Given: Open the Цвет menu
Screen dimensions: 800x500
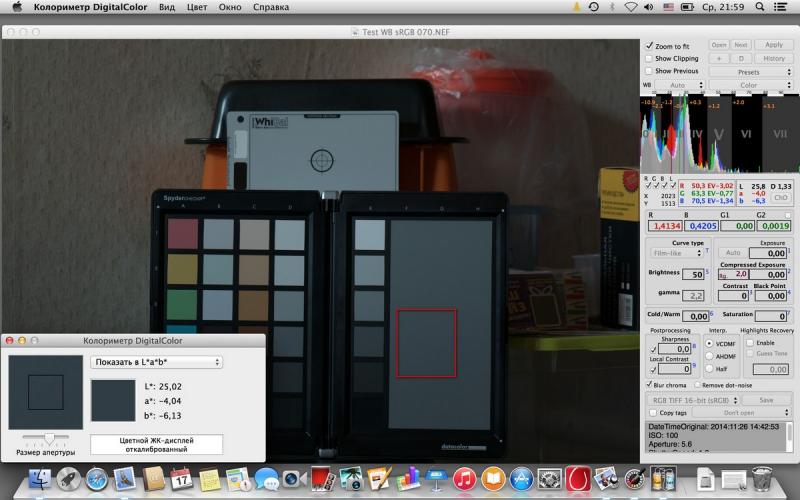Looking at the screenshot, I should tap(197, 7).
